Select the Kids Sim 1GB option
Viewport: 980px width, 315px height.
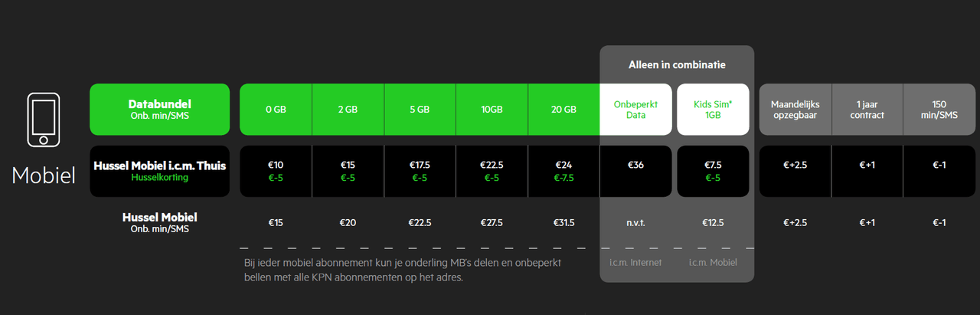(713, 110)
